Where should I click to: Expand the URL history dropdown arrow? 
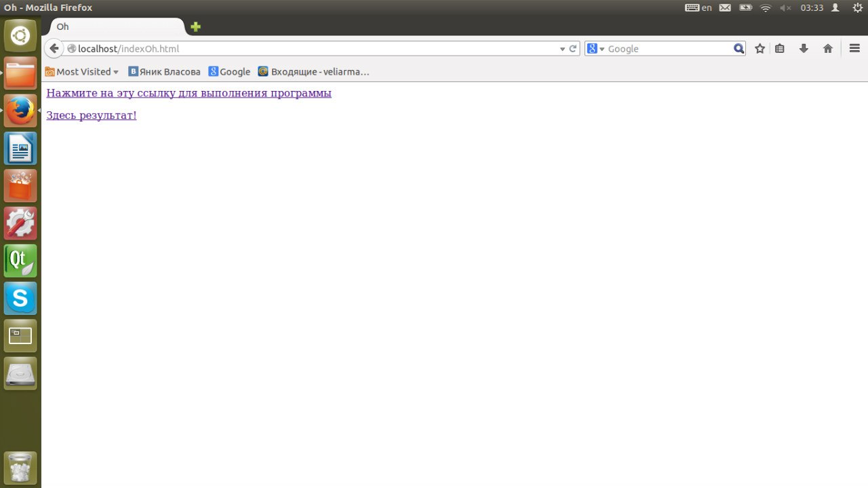(x=562, y=49)
